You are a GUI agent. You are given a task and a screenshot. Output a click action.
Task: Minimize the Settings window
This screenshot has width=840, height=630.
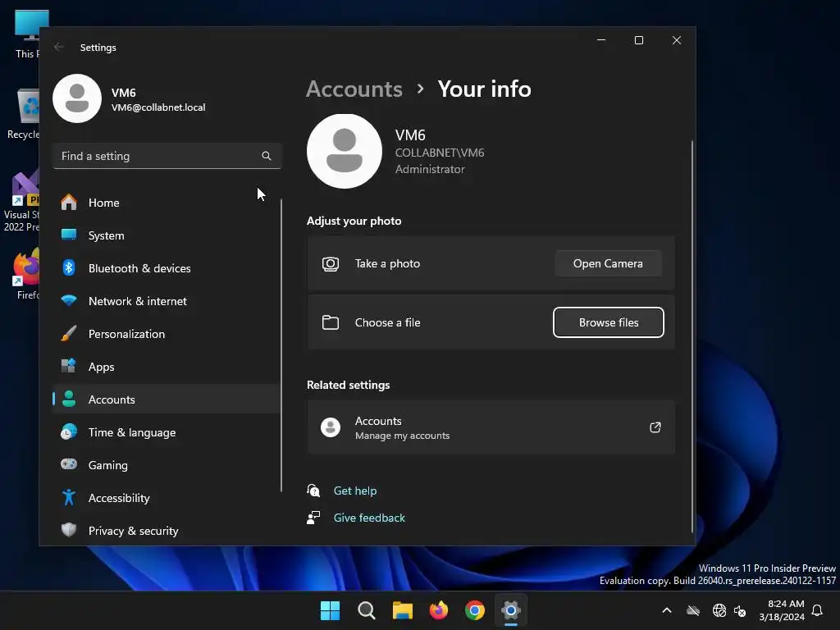[601, 40]
